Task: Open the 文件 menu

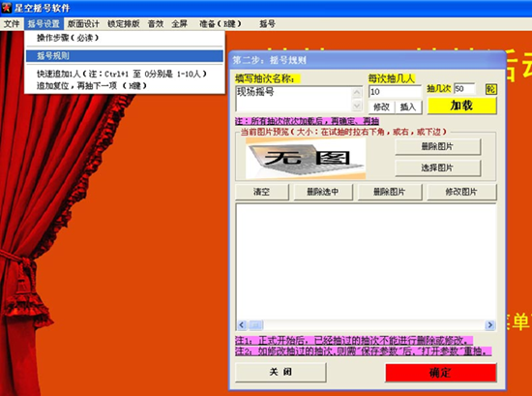Action: pos(12,24)
